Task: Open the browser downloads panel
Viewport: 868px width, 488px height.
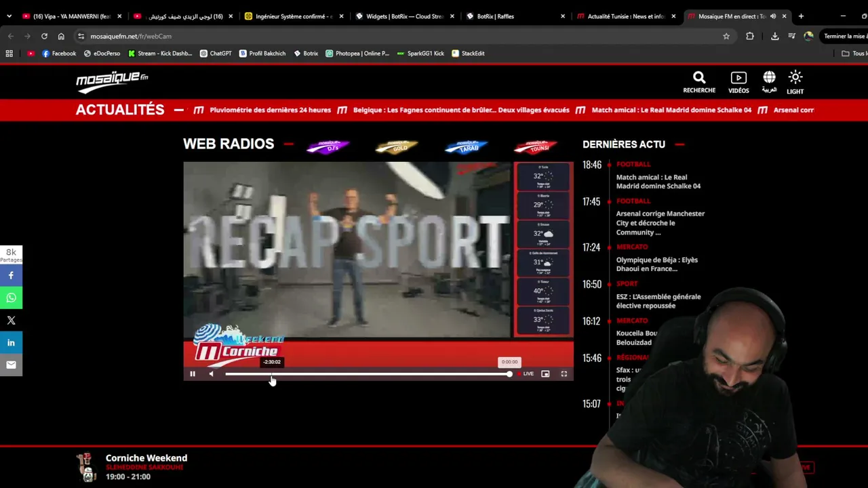Action: pos(774,36)
